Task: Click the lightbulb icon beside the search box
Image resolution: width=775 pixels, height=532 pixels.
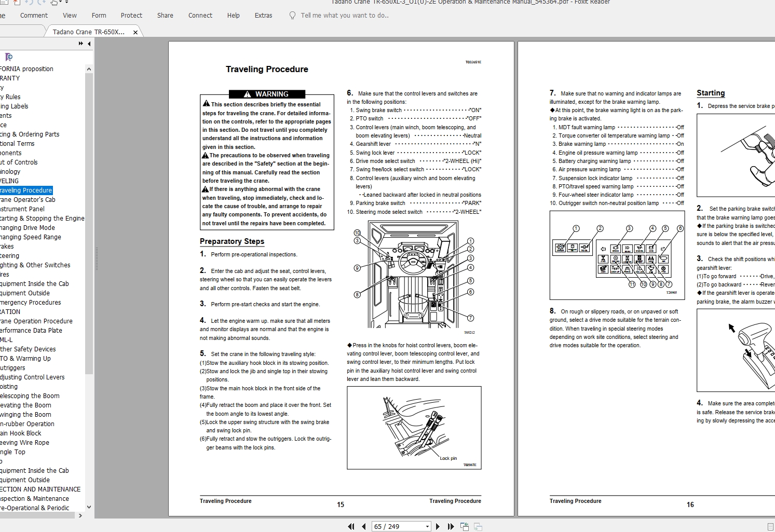Action: click(x=292, y=16)
